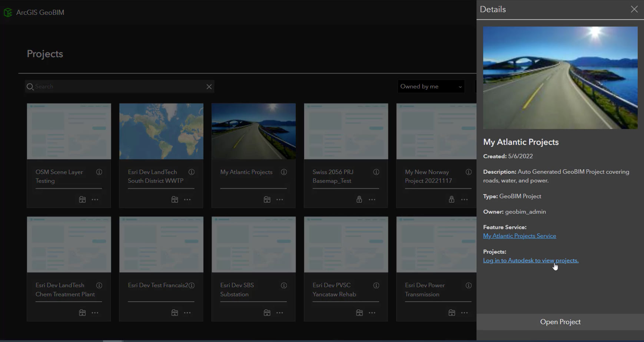This screenshot has height=342, width=644.
Task: Click sharing icon on Esri Dev LandTech South District WWTP
Action: pos(175,199)
